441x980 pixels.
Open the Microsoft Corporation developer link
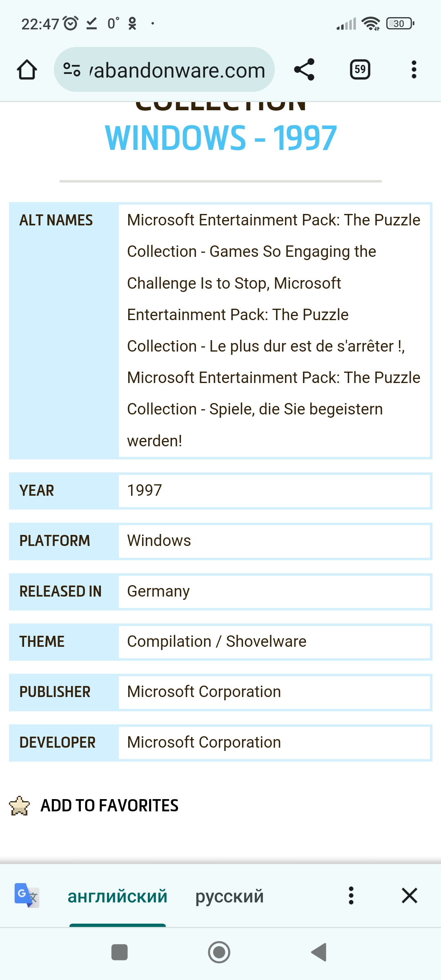click(x=204, y=742)
